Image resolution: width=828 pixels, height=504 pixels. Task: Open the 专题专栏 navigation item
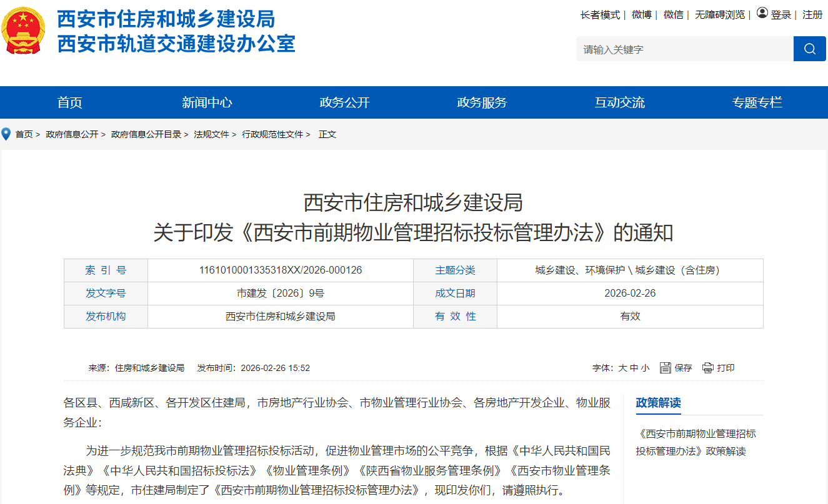click(x=757, y=102)
